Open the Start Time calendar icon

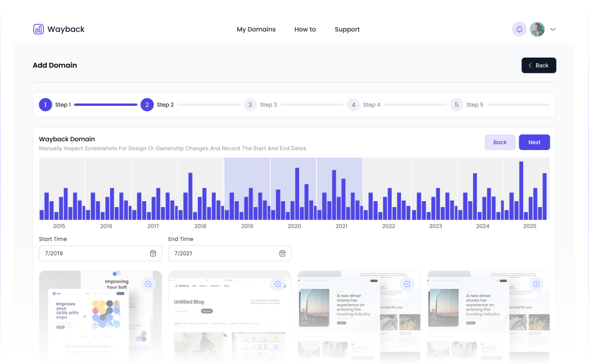[x=153, y=254]
